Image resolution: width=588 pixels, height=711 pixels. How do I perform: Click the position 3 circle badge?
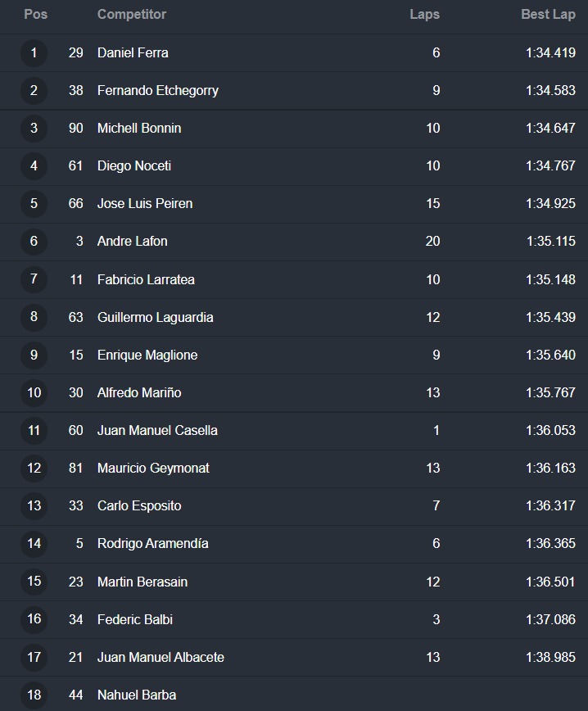(34, 129)
